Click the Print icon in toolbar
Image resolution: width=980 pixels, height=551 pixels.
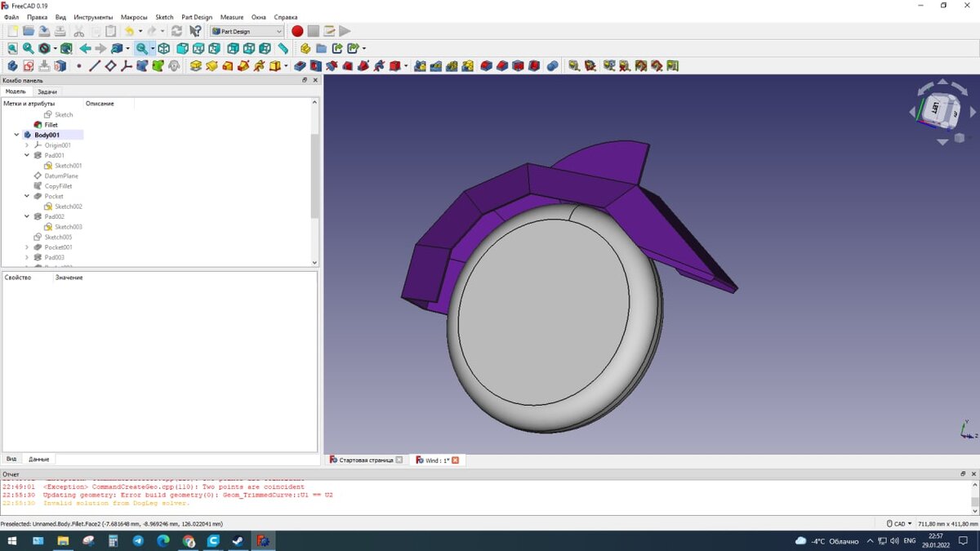tap(60, 31)
